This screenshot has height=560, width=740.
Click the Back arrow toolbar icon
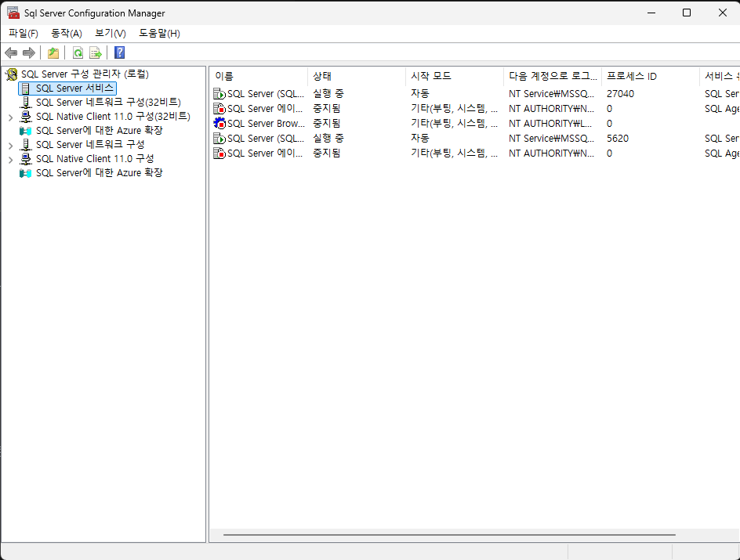[11, 52]
